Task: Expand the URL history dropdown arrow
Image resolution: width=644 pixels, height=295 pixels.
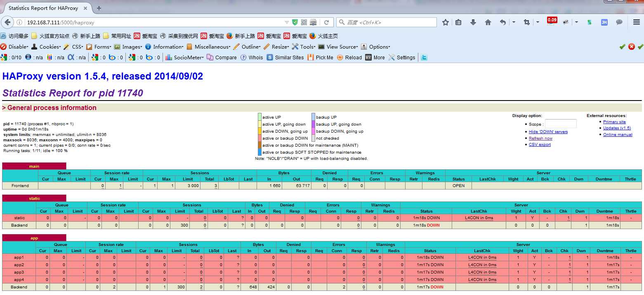Action: [287, 22]
